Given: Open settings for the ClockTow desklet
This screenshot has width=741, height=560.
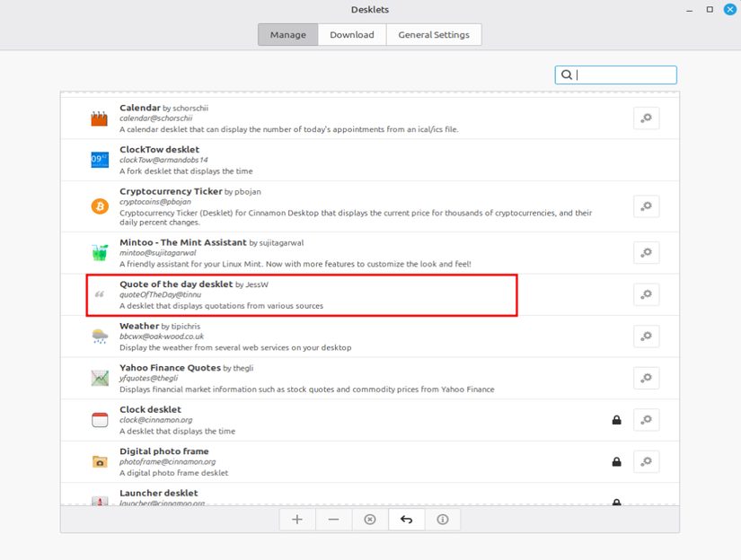Looking at the screenshot, I should tap(646, 159).
